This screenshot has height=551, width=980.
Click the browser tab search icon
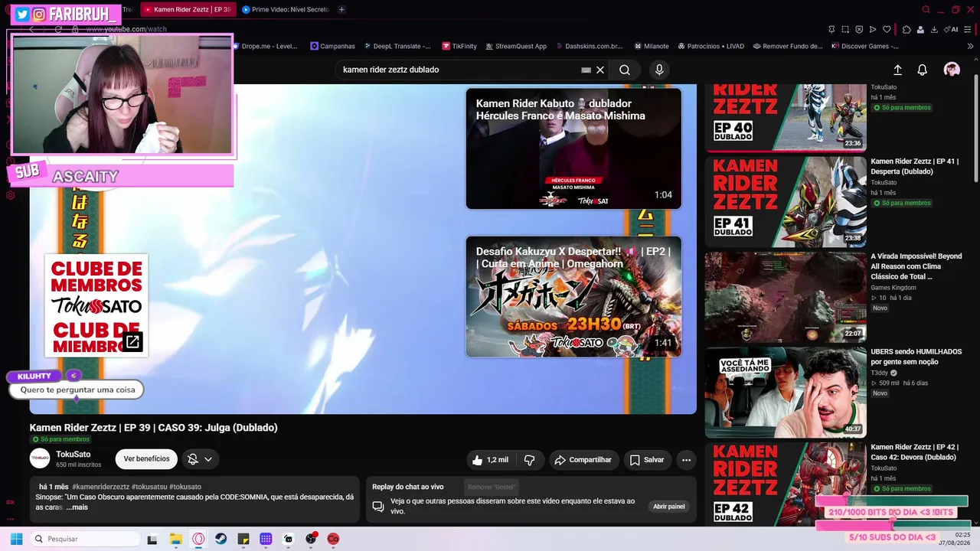click(926, 9)
